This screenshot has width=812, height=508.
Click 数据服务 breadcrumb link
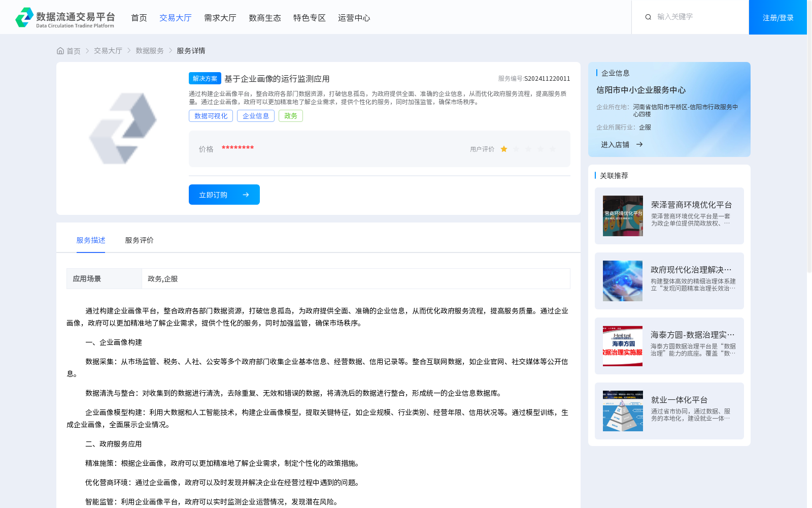tap(150, 51)
